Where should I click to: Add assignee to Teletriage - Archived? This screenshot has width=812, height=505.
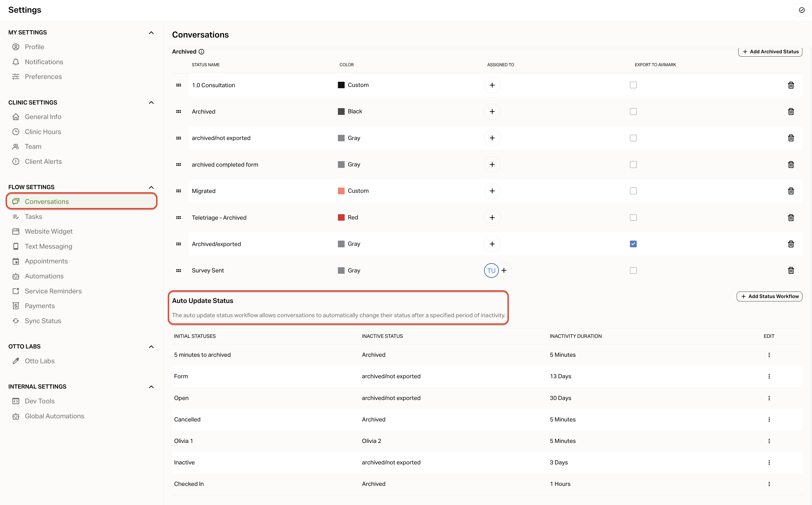492,218
